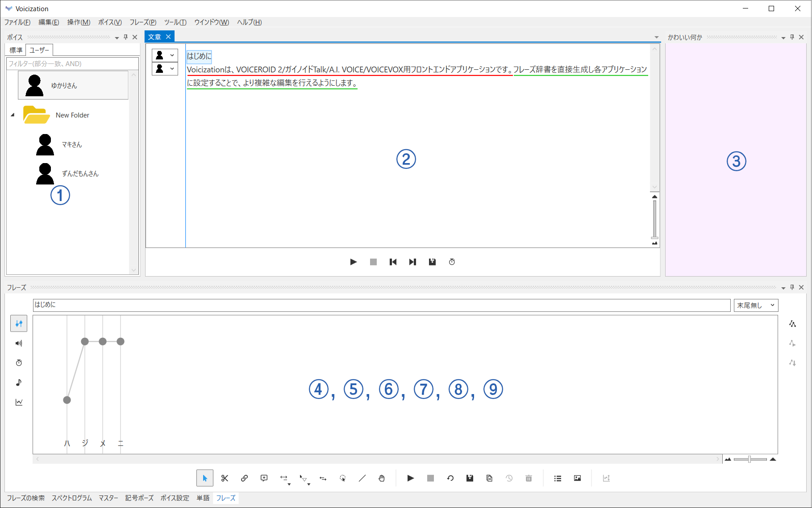Stop playback in the 文章 panel
812x508 pixels.
click(x=373, y=262)
